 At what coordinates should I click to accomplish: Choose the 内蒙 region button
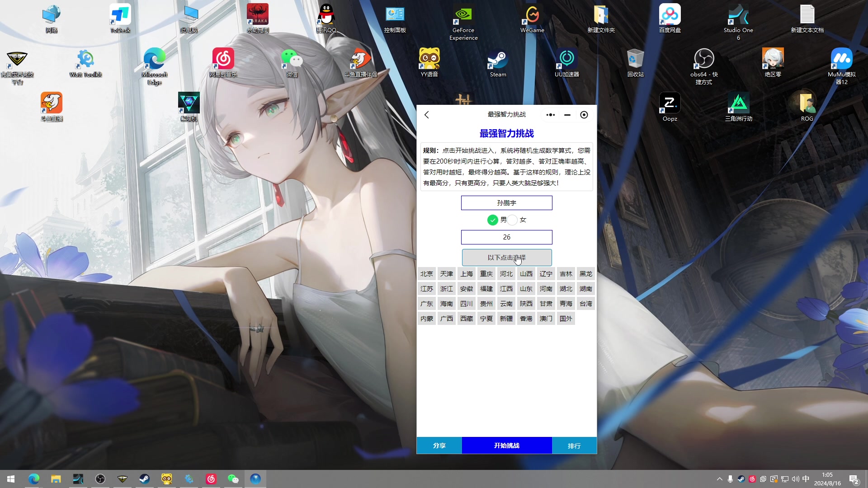tap(427, 319)
